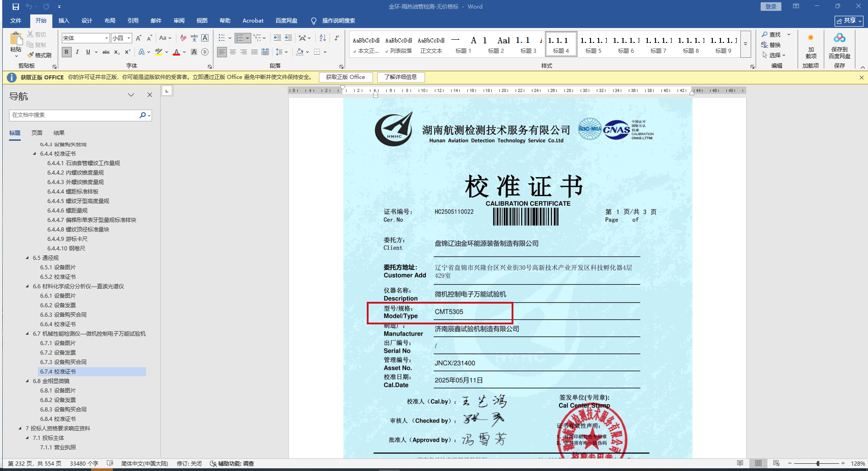
Task: Open the 插入 (Insert) ribbon tab
Action: (64, 21)
